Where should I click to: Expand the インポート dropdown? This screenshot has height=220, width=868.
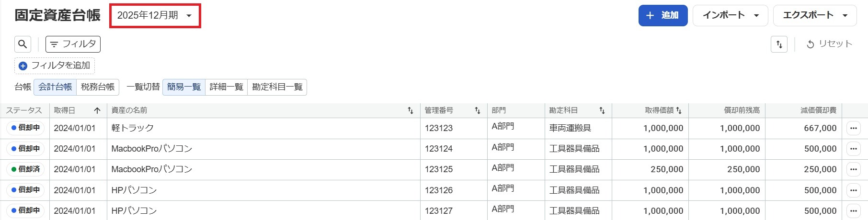pos(730,15)
